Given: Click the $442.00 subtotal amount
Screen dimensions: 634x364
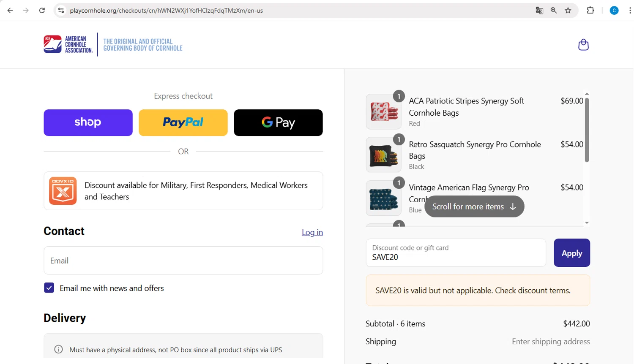Looking at the screenshot, I should point(577,323).
